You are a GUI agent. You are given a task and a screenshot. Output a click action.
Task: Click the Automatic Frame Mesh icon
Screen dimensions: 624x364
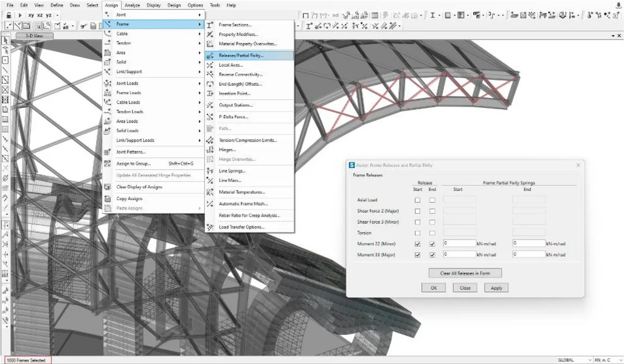point(210,203)
